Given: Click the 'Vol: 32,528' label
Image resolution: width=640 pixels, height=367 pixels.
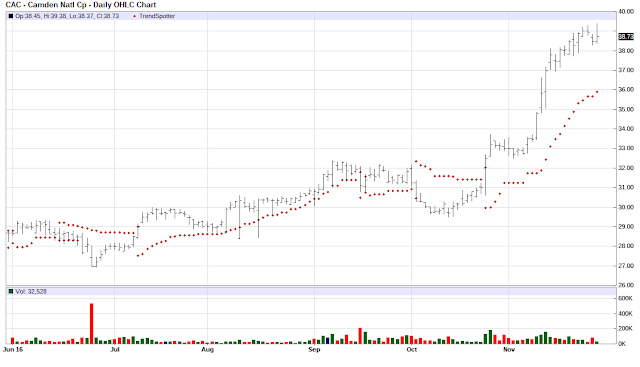Looking at the screenshot, I should [31, 291].
